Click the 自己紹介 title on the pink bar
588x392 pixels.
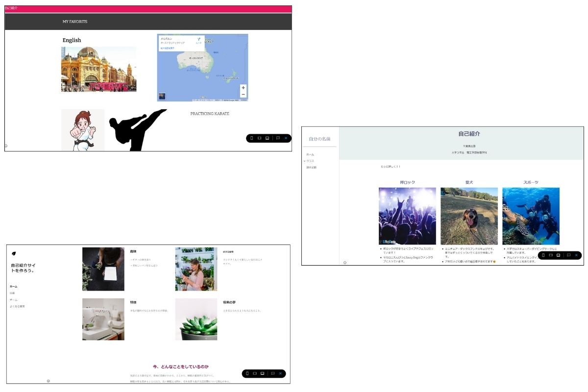pos(11,8)
